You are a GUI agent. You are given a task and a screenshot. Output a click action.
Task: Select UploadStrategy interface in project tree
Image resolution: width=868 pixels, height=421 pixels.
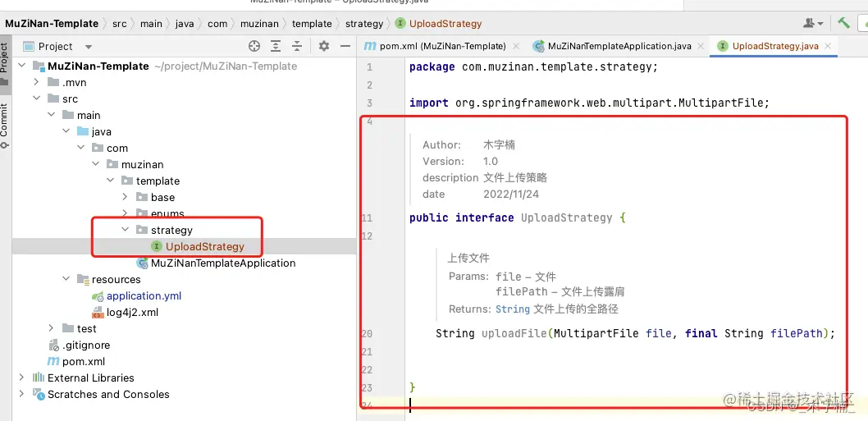tap(185, 246)
